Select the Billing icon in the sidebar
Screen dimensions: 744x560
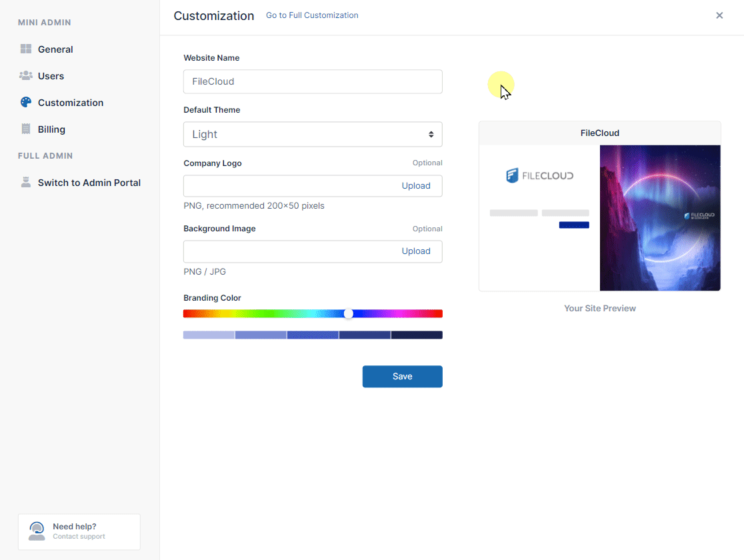[x=27, y=129]
